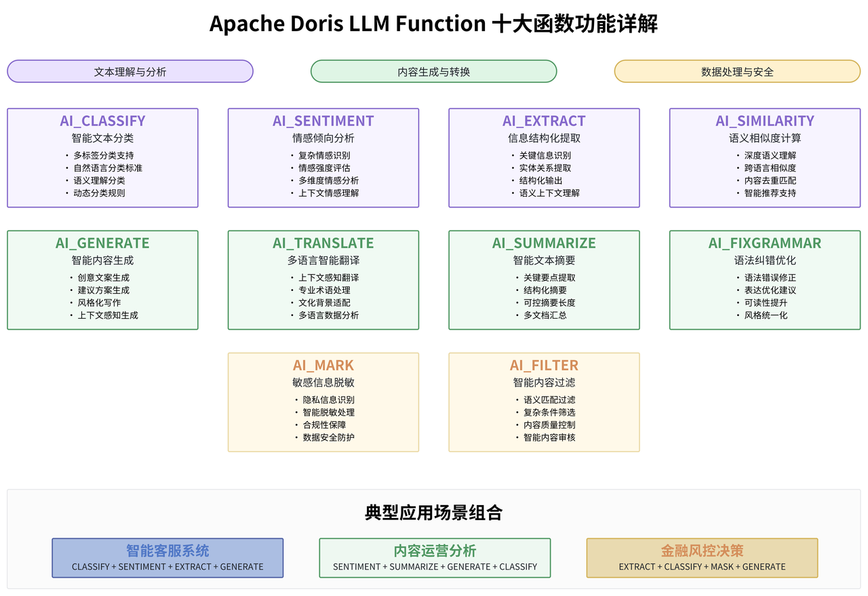Viewport: 868px width, 596px height.
Task: Select AI_SIMILARITY 语义相似度计算
Action: [x=764, y=157]
